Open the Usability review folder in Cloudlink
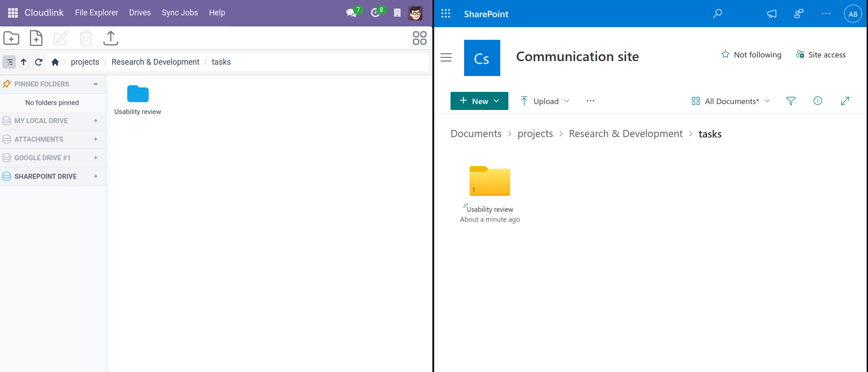 tap(138, 94)
